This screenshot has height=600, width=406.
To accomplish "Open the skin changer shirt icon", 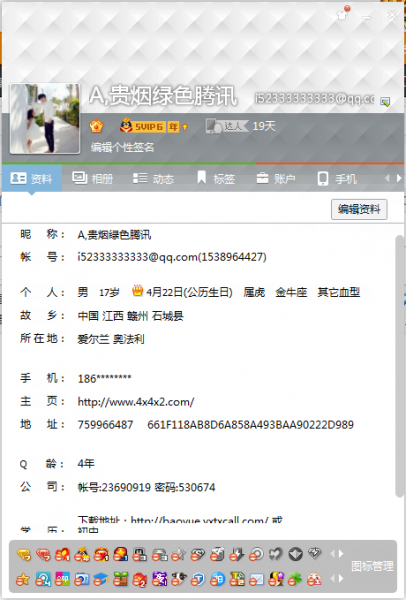I will 343,13.
